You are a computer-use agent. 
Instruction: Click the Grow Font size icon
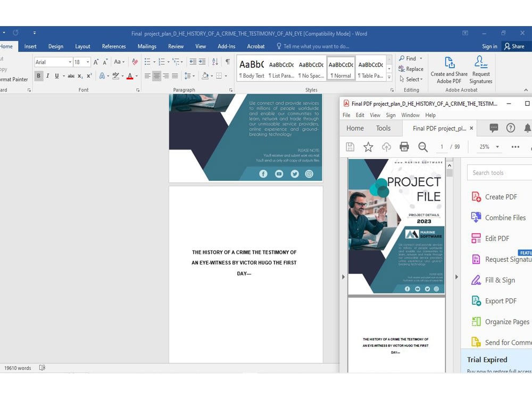[96, 62]
